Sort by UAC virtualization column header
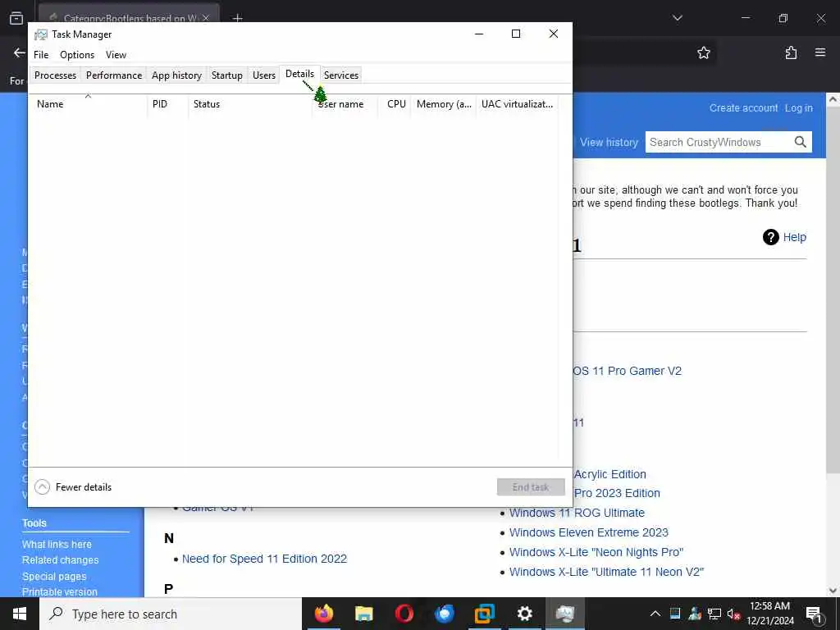 click(517, 104)
